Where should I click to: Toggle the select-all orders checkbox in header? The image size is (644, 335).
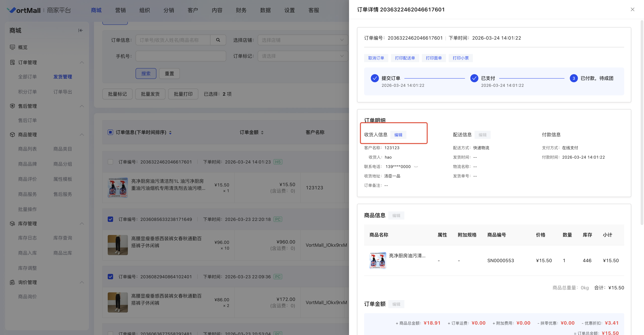point(110,132)
